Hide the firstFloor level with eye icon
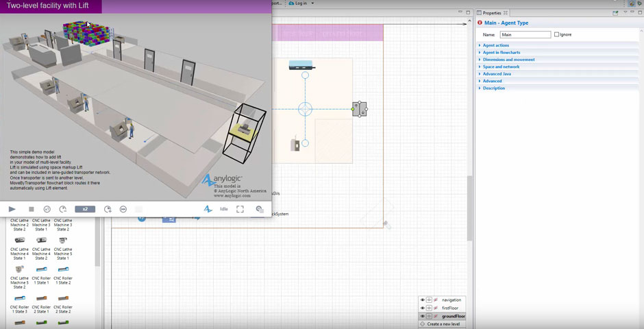Screen dimensions: 644x329 pyautogui.click(x=422, y=308)
